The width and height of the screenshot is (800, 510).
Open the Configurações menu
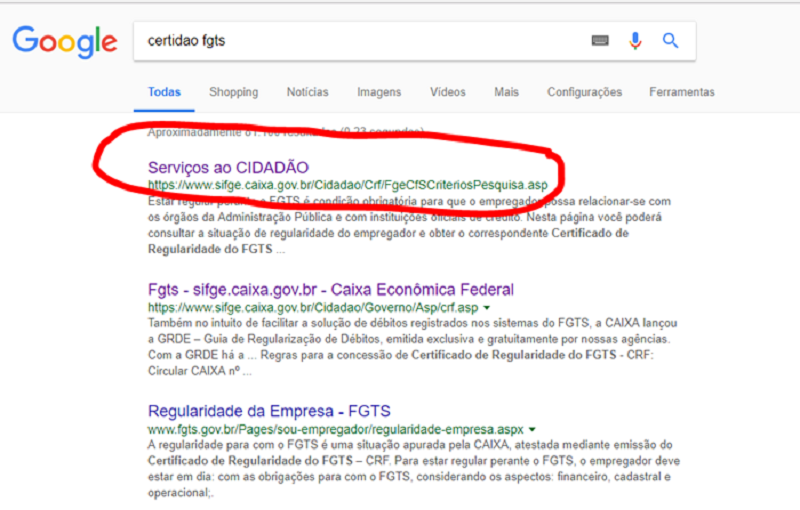(x=584, y=92)
